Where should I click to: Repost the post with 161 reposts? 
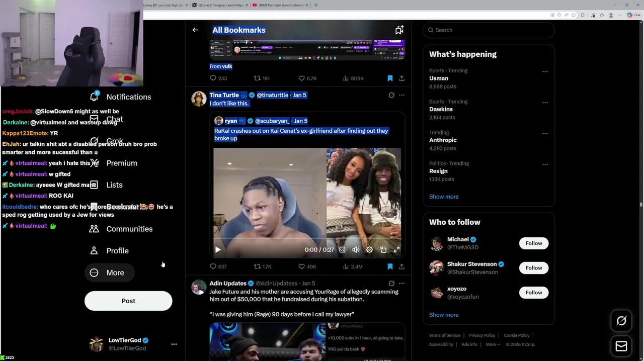[262, 78]
